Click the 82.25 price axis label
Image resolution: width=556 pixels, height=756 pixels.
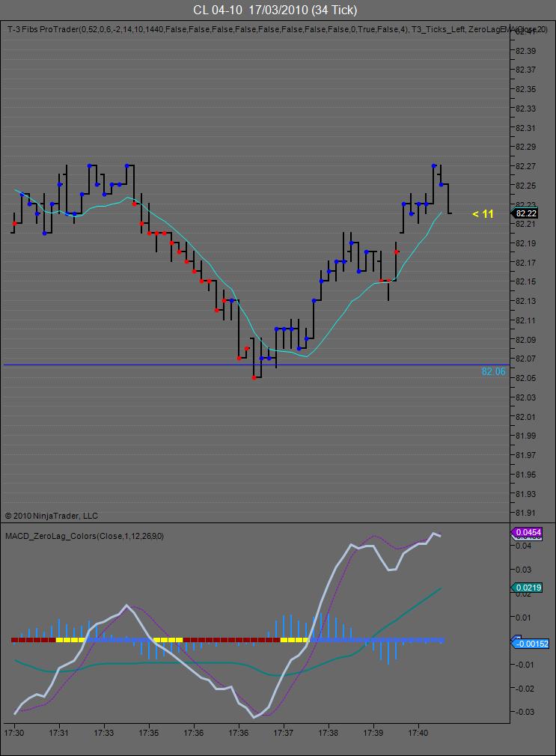point(525,186)
